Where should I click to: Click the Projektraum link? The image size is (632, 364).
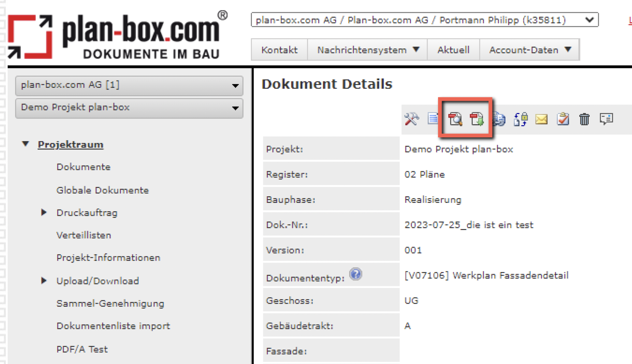(x=70, y=144)
